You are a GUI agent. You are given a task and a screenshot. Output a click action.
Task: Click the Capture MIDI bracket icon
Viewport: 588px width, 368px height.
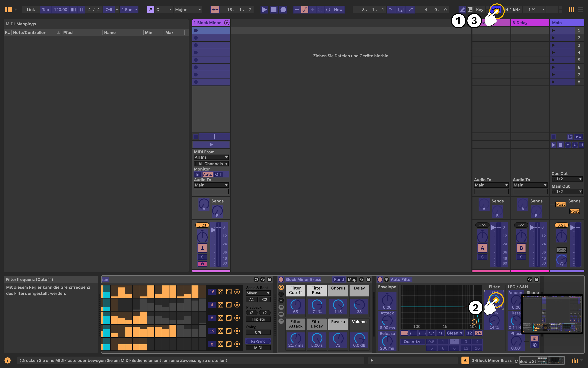pyautogui.click(x=320, y=10)
